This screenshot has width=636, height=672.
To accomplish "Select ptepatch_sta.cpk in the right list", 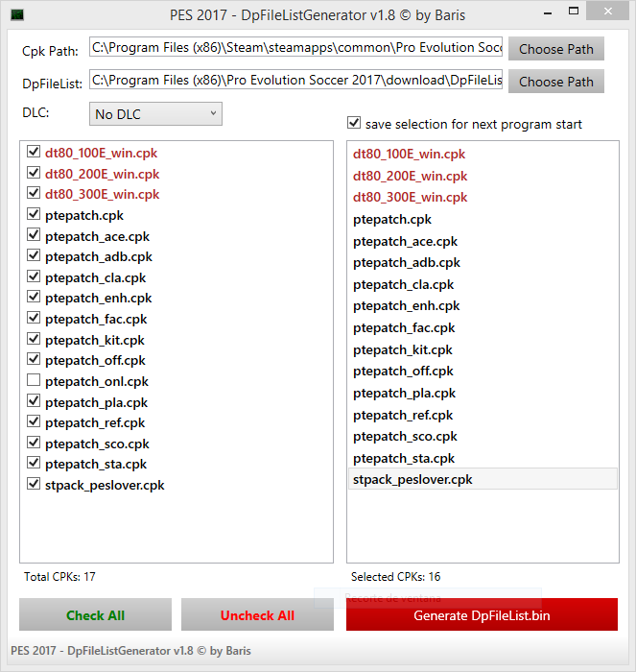I will [x=483, y=458].
